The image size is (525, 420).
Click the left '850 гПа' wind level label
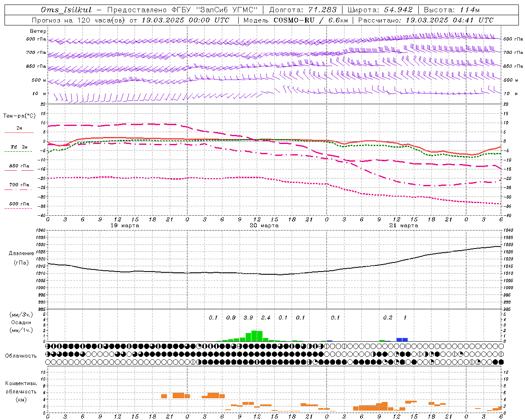tap(36, 66)
